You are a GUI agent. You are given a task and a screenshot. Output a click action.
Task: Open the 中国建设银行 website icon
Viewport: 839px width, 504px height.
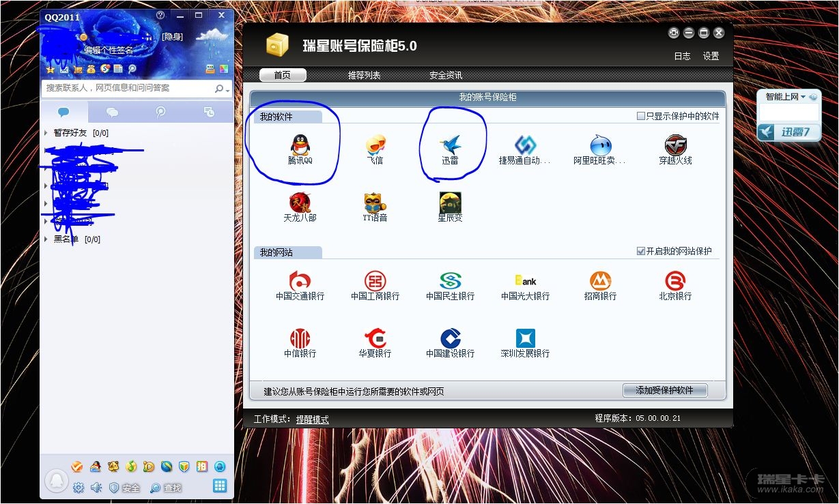tap(450, 343)
